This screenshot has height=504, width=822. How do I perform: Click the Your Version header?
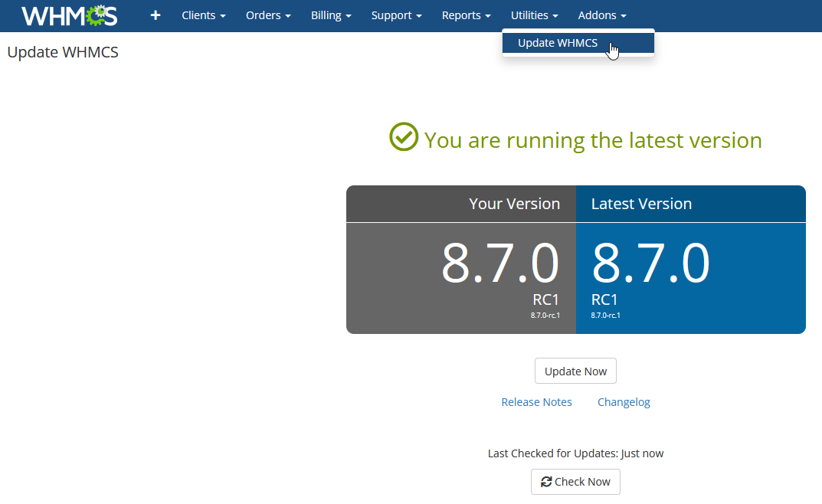coord(514,204)
